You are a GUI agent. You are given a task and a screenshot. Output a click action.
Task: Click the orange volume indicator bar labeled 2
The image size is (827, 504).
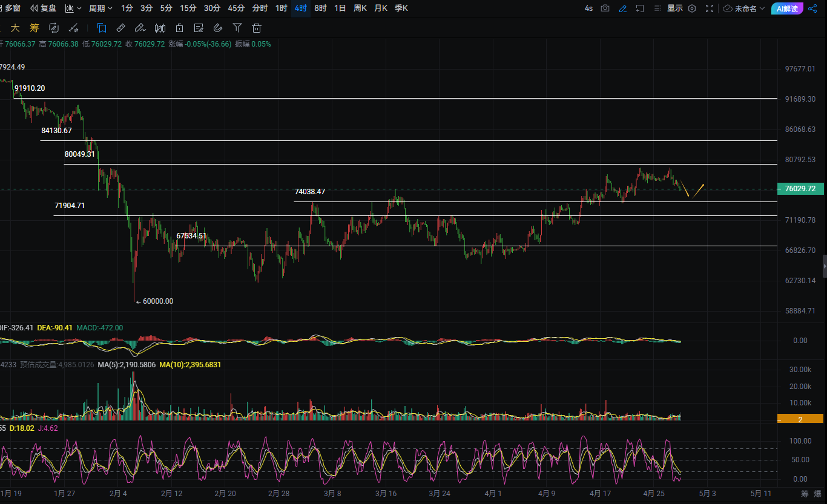pyautogui.click(x=800, y=419)
